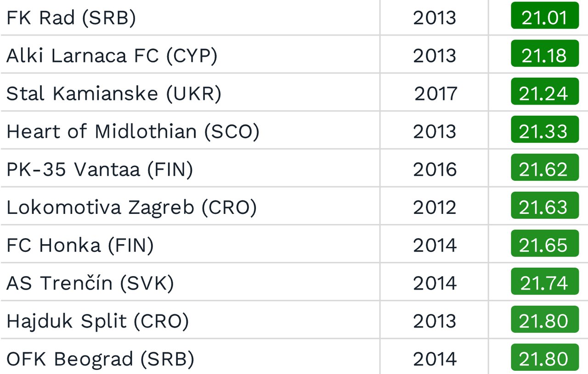The width and height of the screenshot is (588, 374).
Task: Click the FK Rad (SRB) team name
Action: (x=71, y=18)
